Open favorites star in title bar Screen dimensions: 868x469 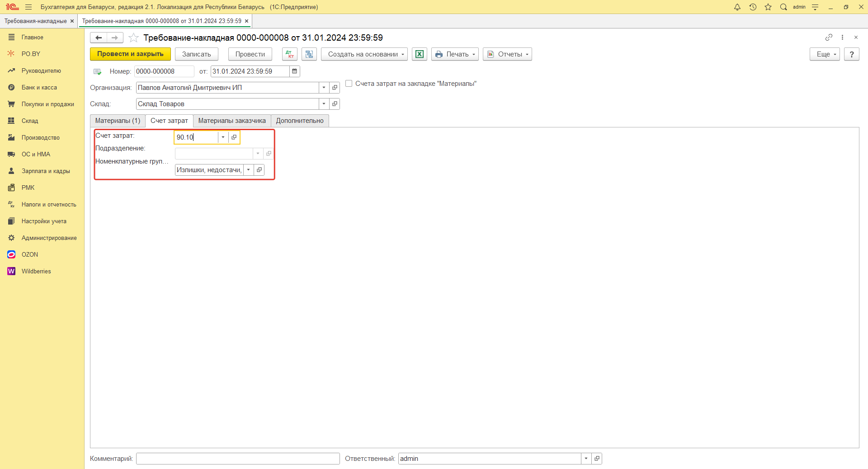(x=768, y=7)
